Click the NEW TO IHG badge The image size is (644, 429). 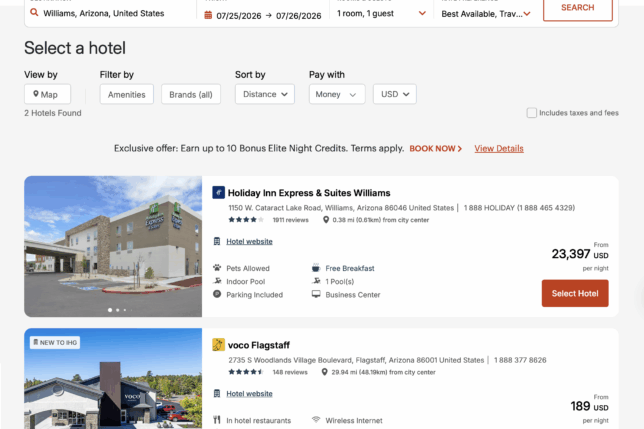tap(55, 342)
